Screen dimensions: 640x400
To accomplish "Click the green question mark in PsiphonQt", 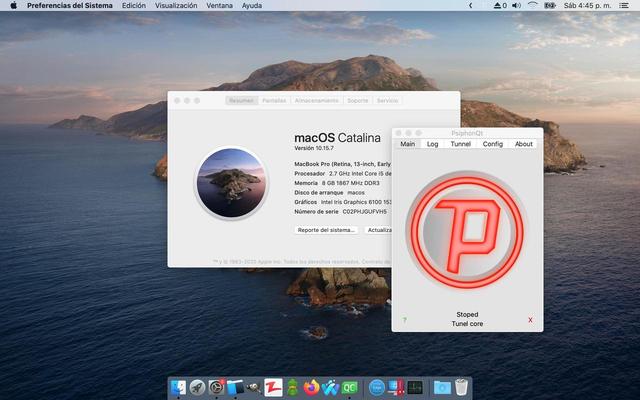I will pyautogui.click(x=404, y=320).
